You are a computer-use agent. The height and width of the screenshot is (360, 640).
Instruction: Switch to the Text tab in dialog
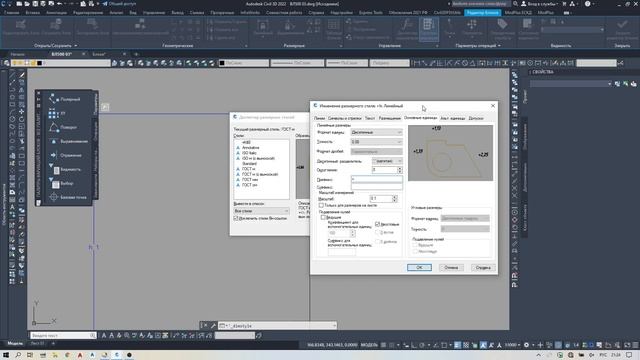click(x=370, y=118)
